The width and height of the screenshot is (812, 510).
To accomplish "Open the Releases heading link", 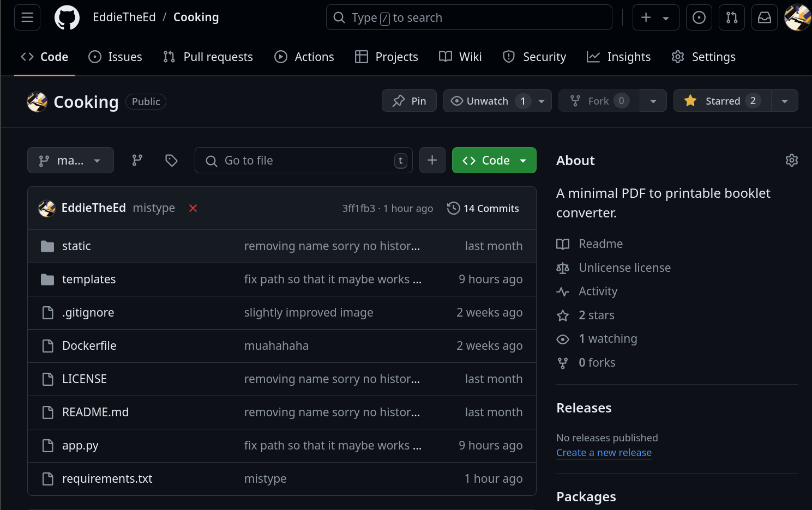I will 584,408.
